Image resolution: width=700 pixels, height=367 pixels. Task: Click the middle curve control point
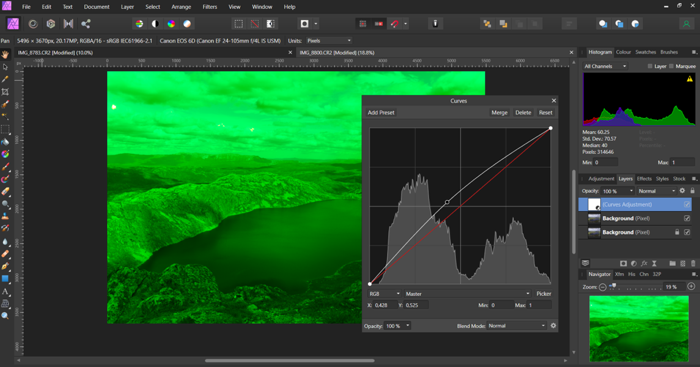pos(447,202)
